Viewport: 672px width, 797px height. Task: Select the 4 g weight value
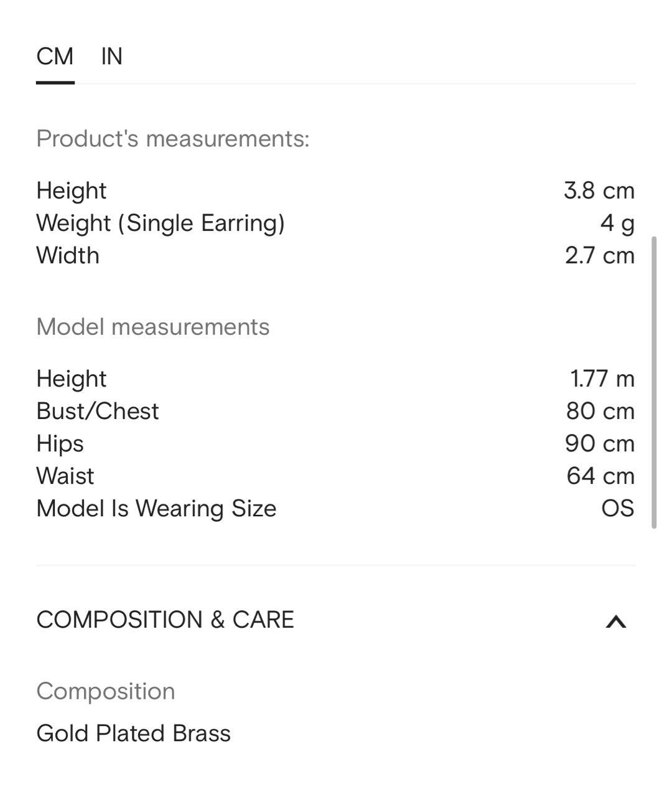point(617,223)
